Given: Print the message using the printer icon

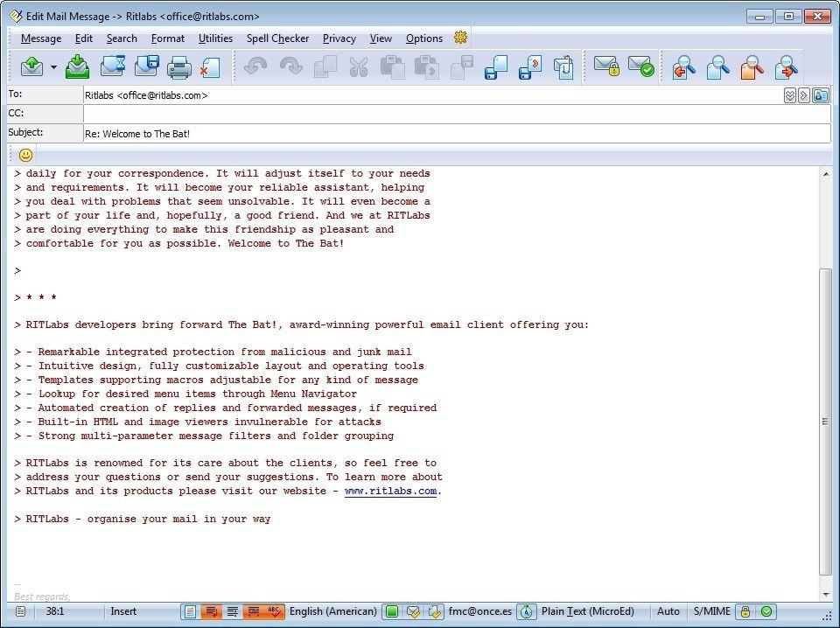Looking at the screenshot, I should 178,67.
